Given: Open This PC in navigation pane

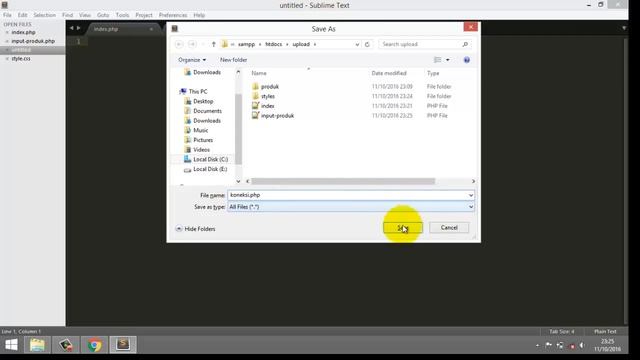Looking at the screenshot, I should pos(198,91).
